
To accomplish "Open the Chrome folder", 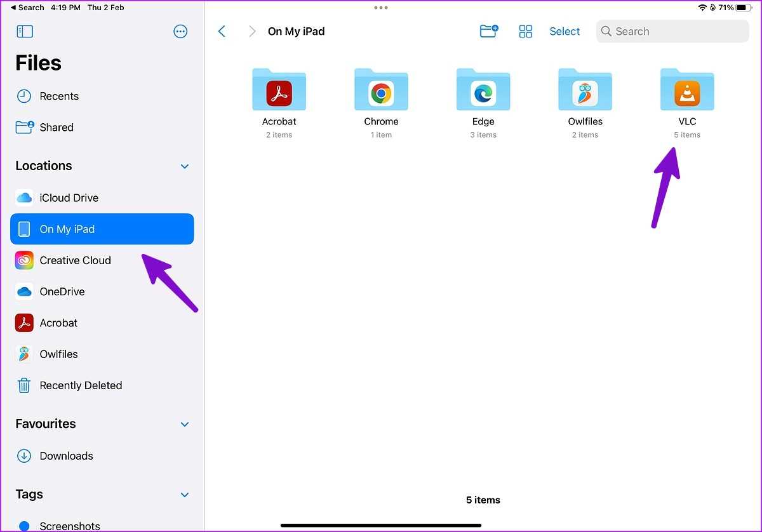I will pyautogui.click(x=381, y=91).
